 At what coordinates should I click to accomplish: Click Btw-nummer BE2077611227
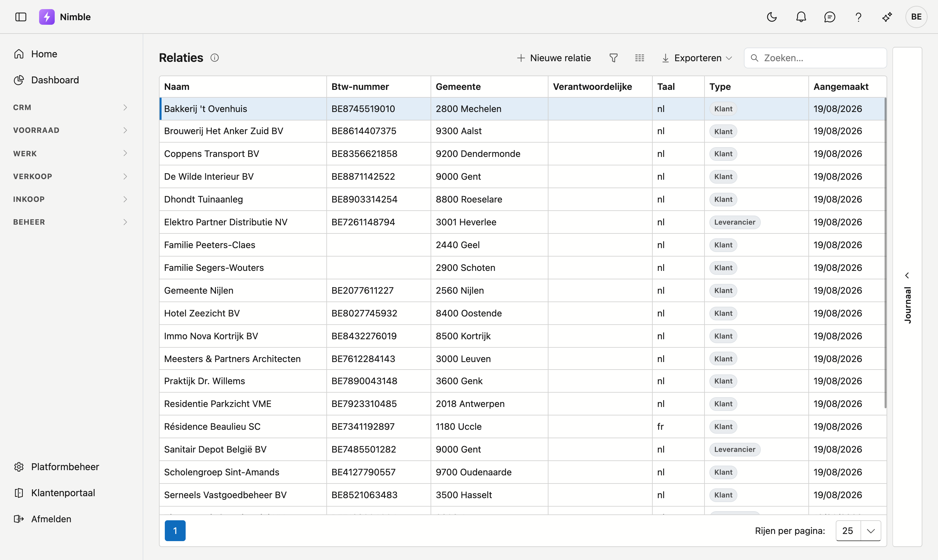pos(362,290)
